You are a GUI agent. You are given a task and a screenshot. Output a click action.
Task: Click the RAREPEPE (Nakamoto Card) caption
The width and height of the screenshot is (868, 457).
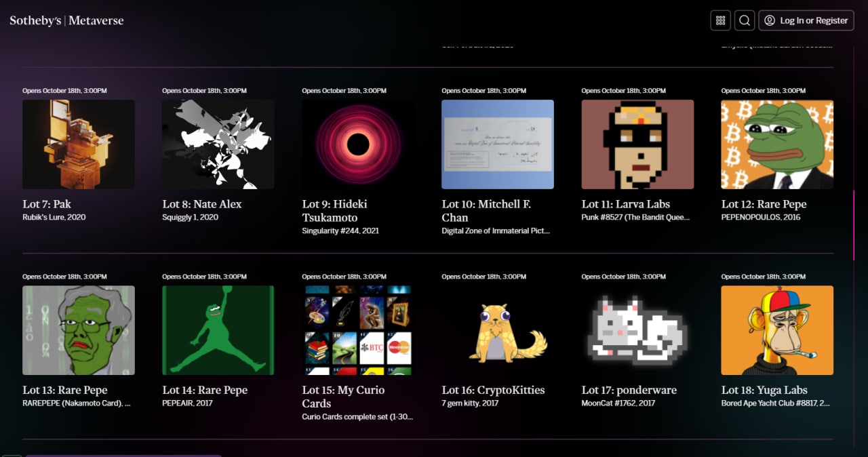pyautogui.click(x=77, y=403)
